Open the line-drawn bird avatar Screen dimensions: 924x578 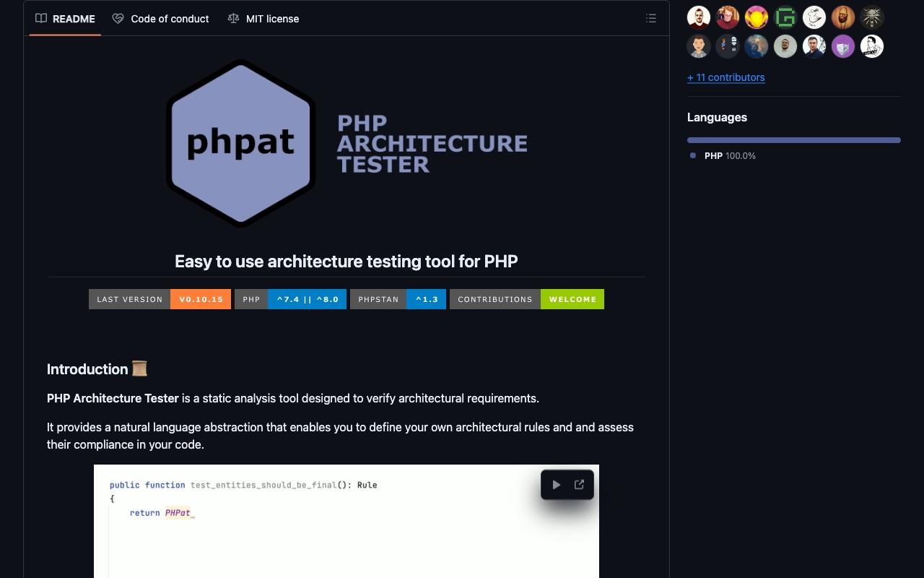coord(814,17)
